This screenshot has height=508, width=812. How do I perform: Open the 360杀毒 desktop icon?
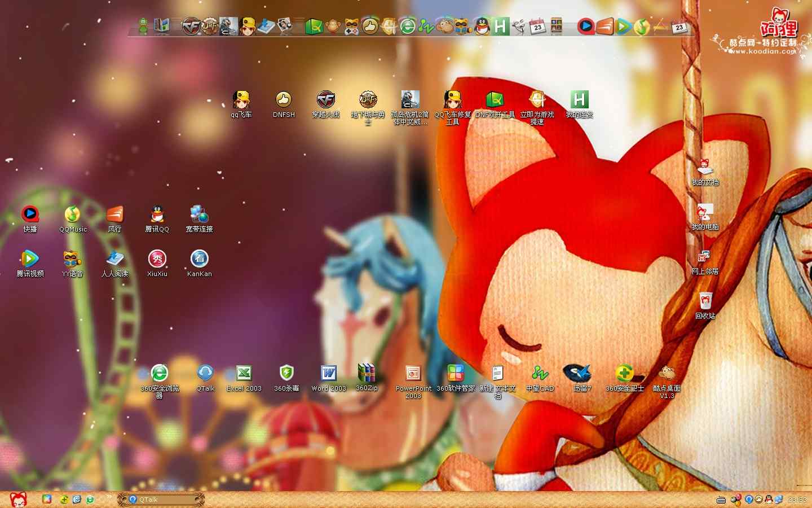[x=286, y=378]
